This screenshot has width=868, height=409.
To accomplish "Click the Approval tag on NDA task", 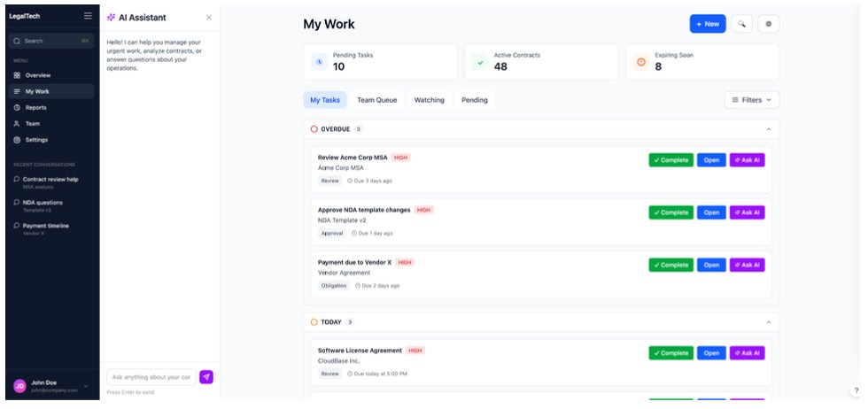I will tap(332, 234).
